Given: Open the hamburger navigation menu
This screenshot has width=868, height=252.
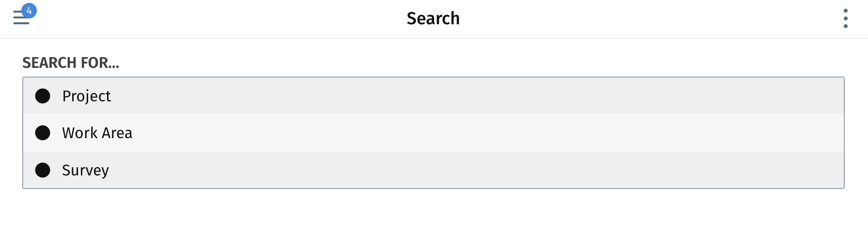Looking at the screenshot, I should tap(21, 18).
